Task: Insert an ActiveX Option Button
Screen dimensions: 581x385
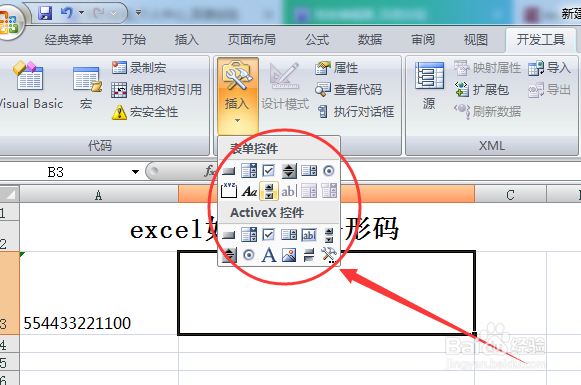Action: click(249, 255)
